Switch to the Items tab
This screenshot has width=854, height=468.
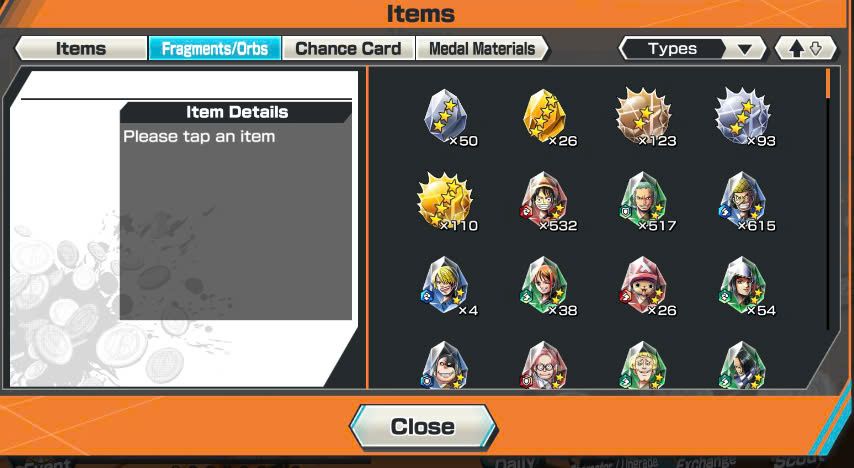81,48
